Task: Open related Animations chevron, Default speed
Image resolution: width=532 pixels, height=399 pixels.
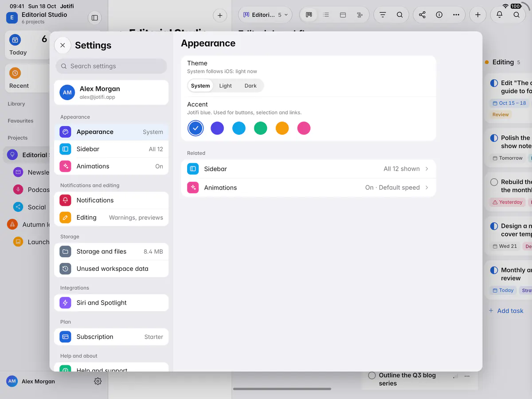Action: click(x=427, y=188)
